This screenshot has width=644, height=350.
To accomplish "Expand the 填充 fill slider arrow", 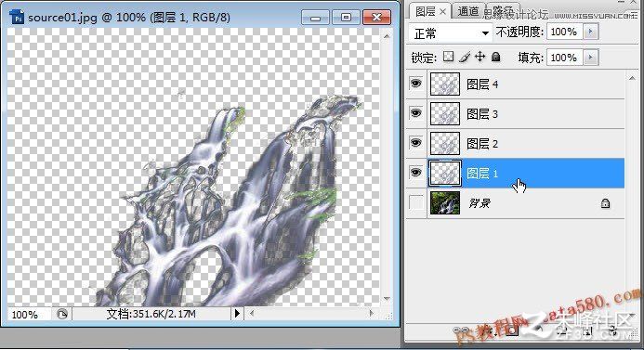I will click(591, 58).
